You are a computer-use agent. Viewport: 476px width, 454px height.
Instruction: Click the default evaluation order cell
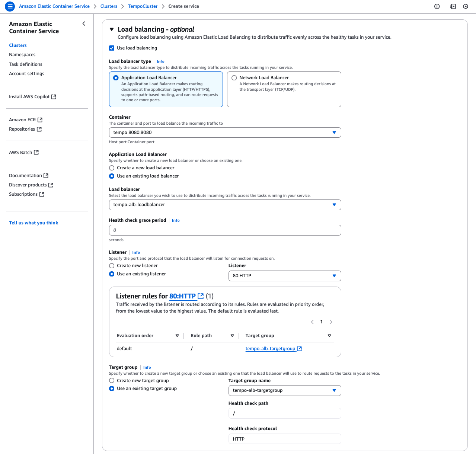click(124, 349)
